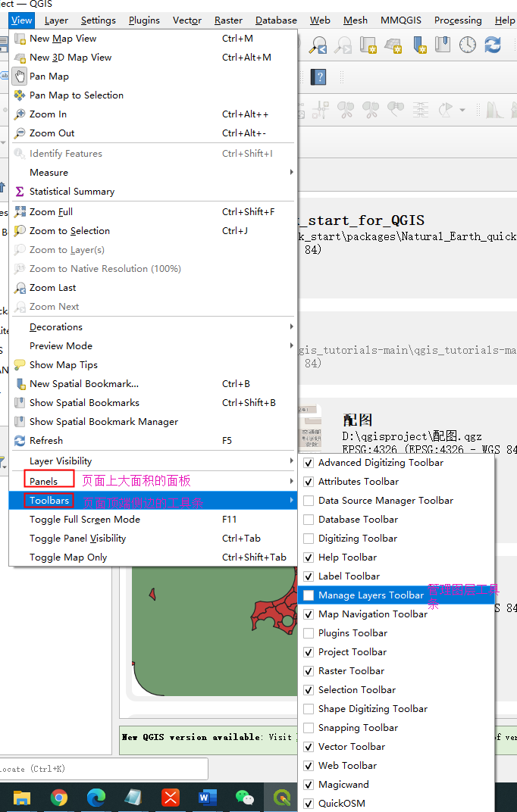Click the Zoom to Selection icon
517x812 pixels.
[x=20, y=231]
